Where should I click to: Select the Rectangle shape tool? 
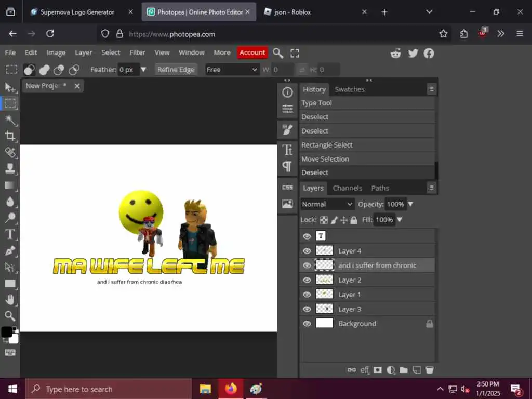(x=10, y=283)
